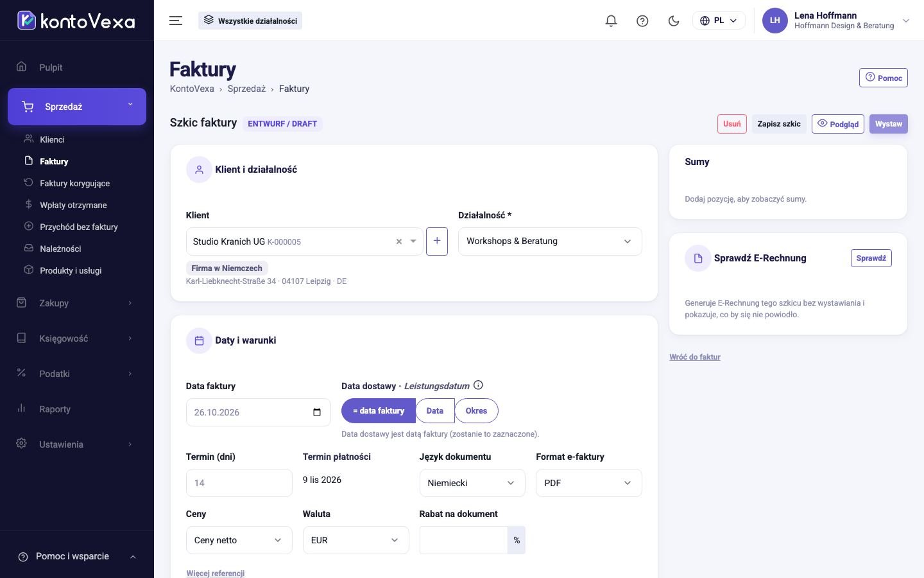Collapse sidebar with hamburger menu icon
The width and height of the screenshot is (924, 578).
coord(176,21)
